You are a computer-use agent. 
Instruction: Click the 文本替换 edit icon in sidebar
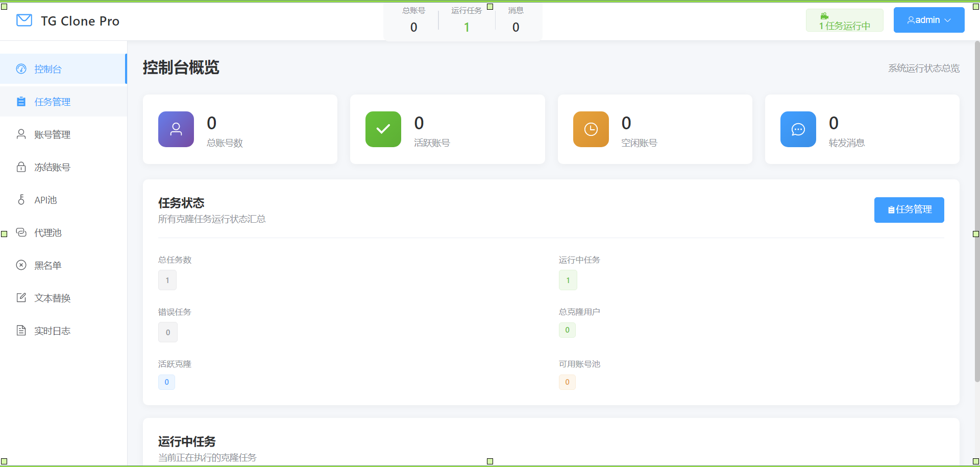click(21, 298)
